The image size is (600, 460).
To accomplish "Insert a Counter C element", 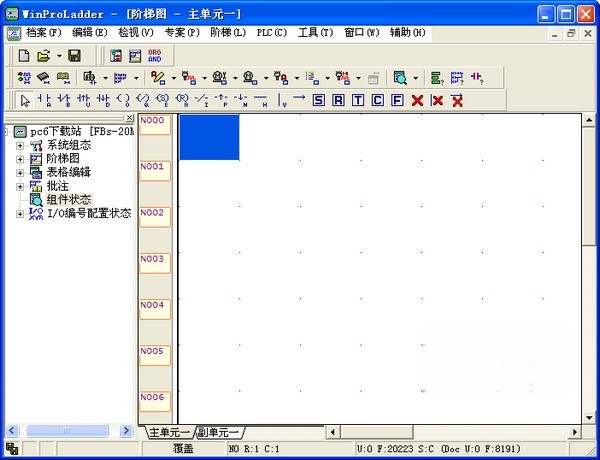I will click(378, 100).
